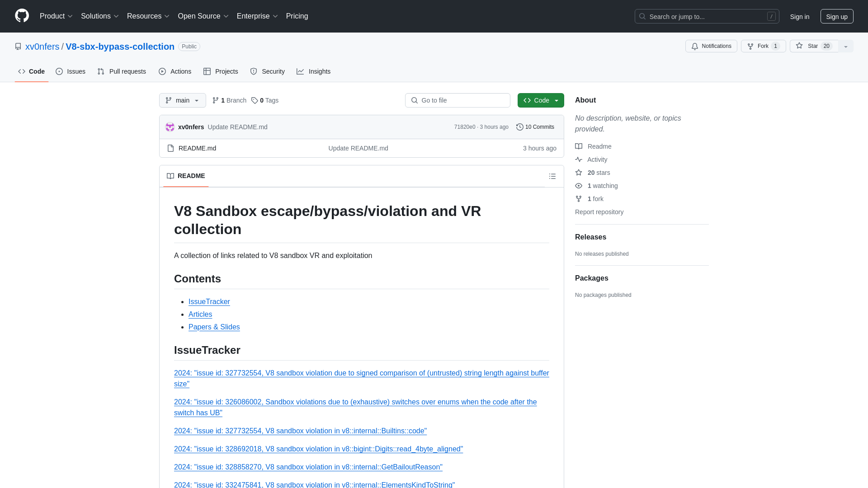This screenshot has width=868, height=488.
Task: Jump to Papers & Slides contents link
Action: click(x=214, y=327)
